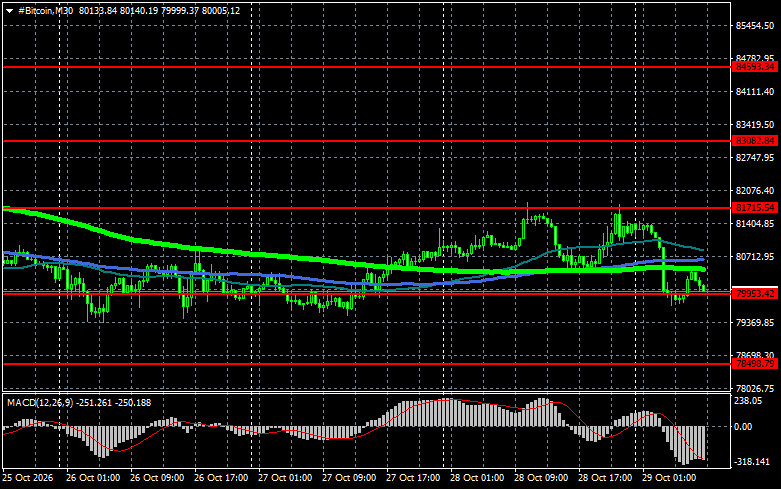781x489 pixels.
Task: Click the 29 Oct 01:00 time label
Action: (669, 478)
